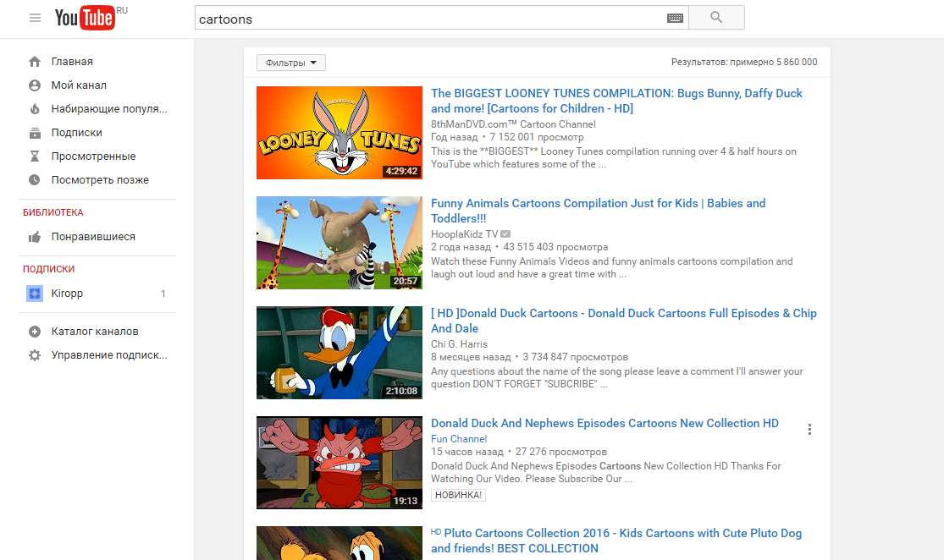Open the three-dot menu on Donald Duck And Nephews video
944x560 pixels.
tap(809, 430)
